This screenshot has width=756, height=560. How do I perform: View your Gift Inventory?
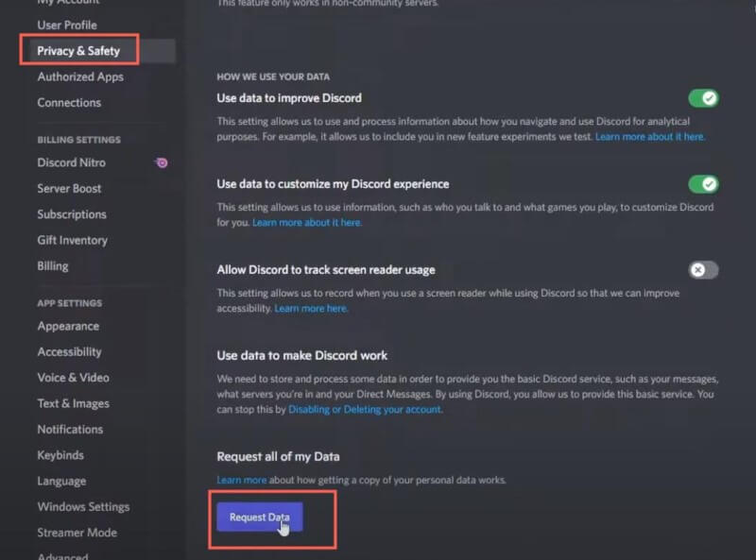[70, 240]
